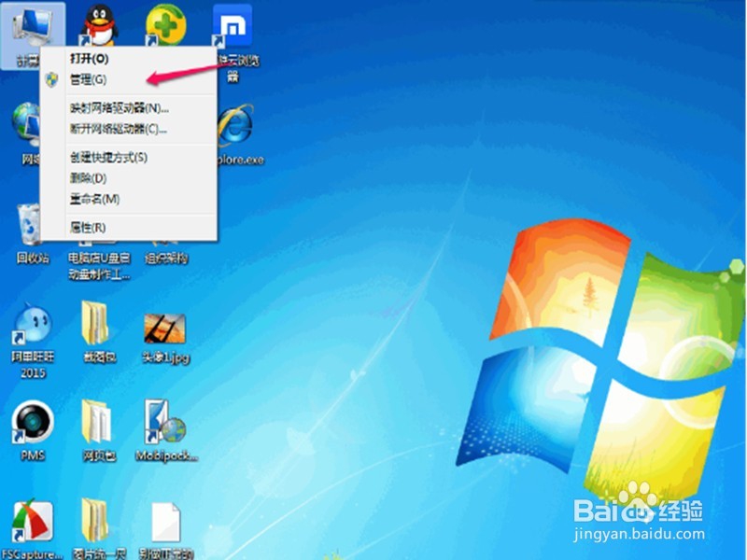Select the FSCapture shortcut icon
Viewport: 747px width, 560px height.
pyautogui.click(x=33, y=522)
